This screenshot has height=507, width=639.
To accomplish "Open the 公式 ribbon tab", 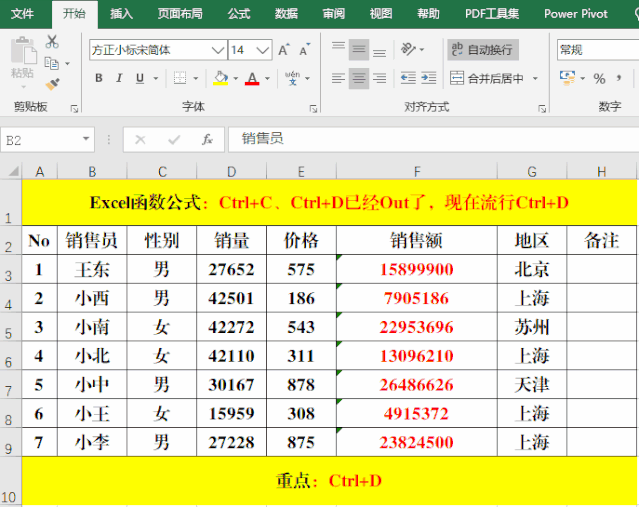I will click(x=239, y=14).
